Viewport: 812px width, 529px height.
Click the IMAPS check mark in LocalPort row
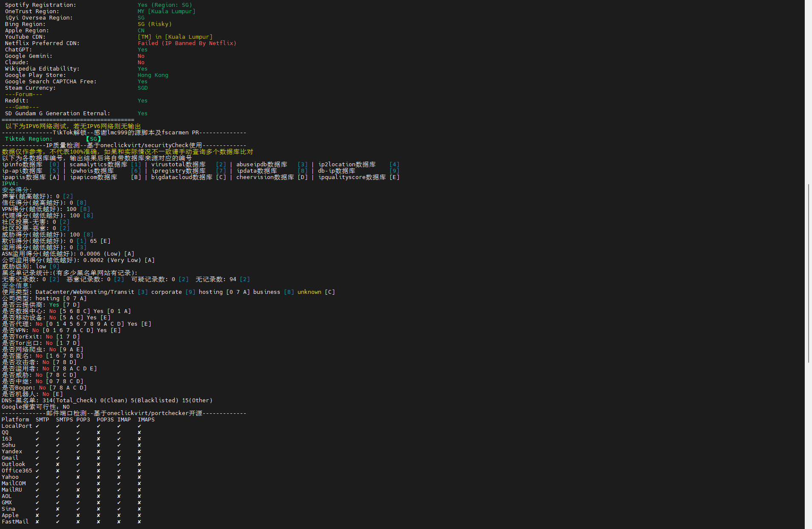[x=139, y=426]
